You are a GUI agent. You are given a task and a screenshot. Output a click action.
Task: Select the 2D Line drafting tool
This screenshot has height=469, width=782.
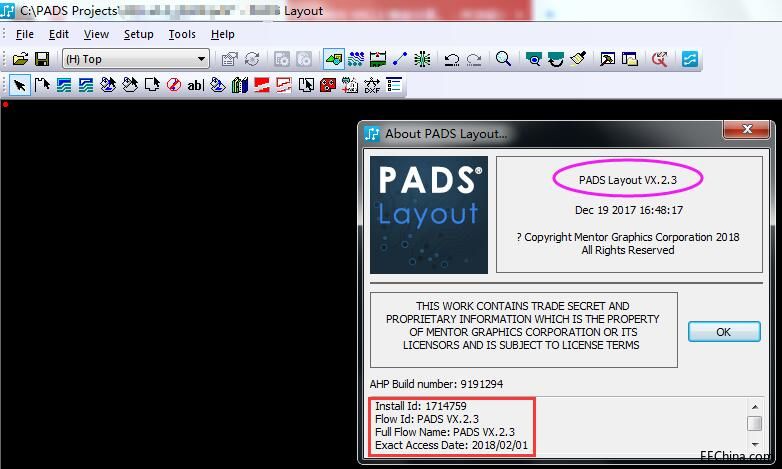tap(42, 85)
